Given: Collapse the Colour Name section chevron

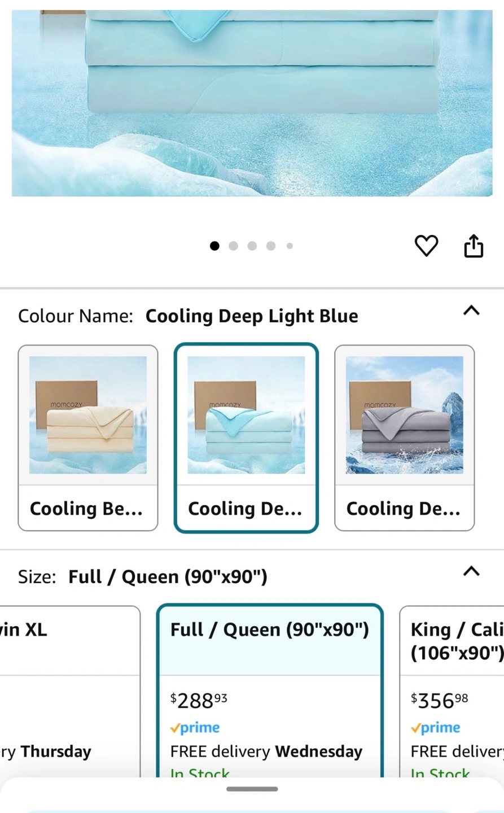Looking at the screenshot, I should [471, 310].
